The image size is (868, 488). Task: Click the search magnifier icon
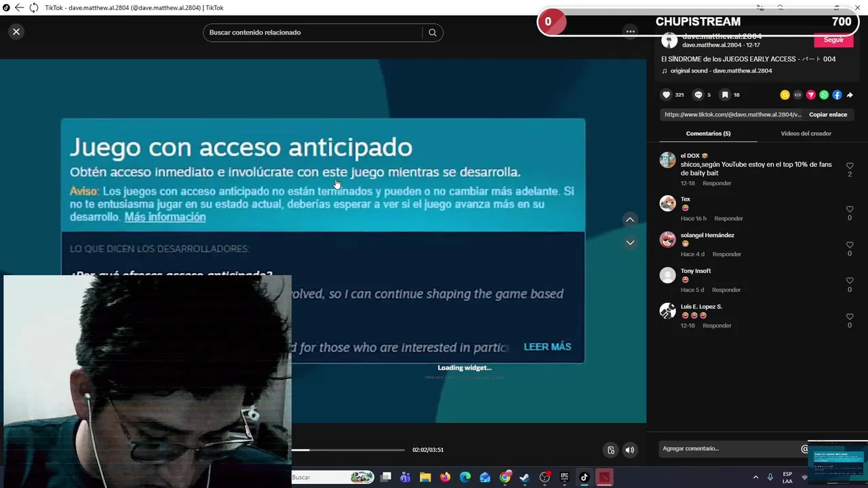(433, 33)
